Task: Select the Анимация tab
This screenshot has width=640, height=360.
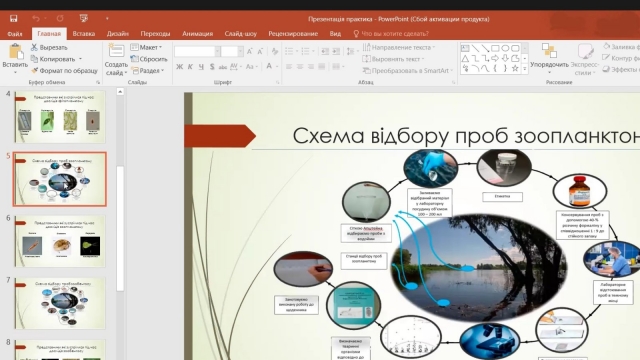Action: click(x=198, y=34)
